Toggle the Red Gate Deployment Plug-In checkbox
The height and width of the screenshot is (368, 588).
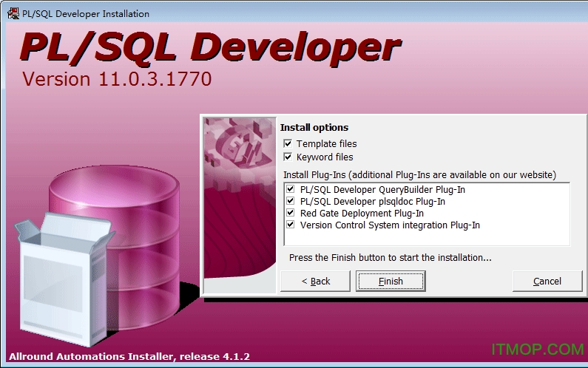pos(291,213)
